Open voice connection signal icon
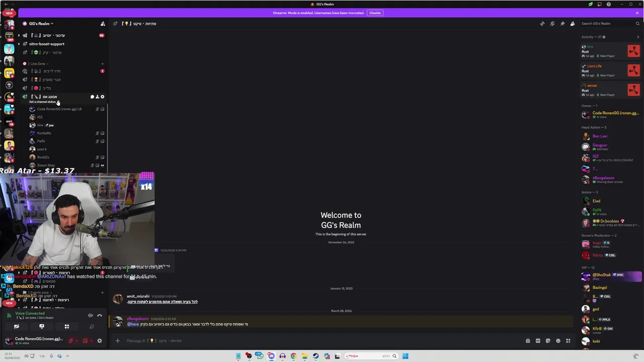644x362 pixels. tap(9, 316)
